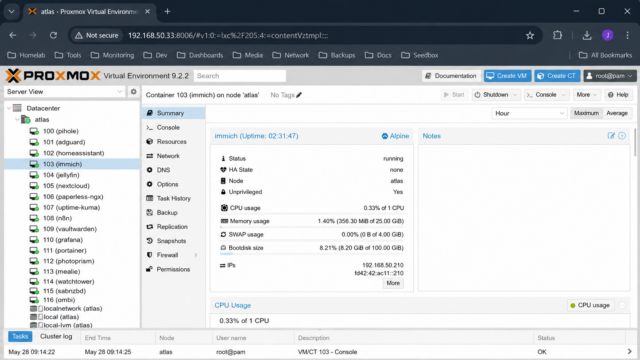Click More button under IPs
Image resolution: width=640 pixels, height=360 pixels.
tap(393, 283)
